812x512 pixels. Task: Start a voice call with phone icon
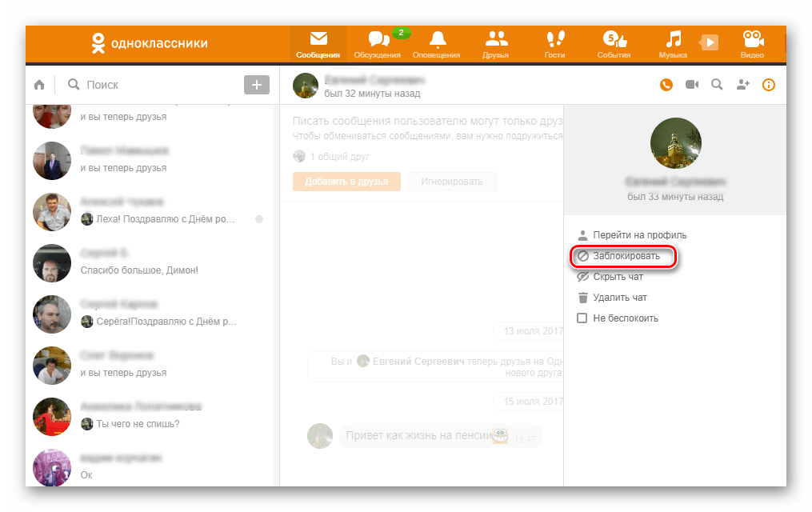(666, 84)
